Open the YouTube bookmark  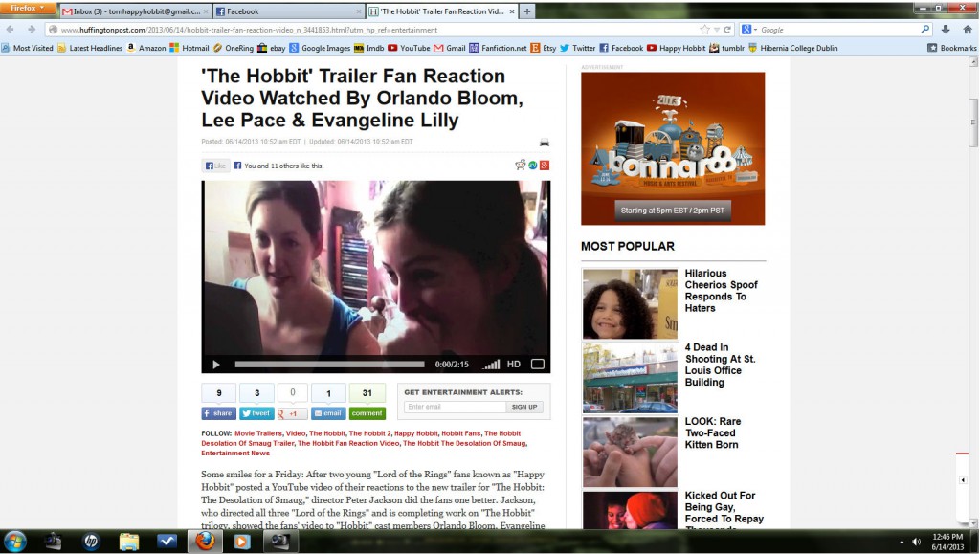pyautogui.click(x=409, y=48)
